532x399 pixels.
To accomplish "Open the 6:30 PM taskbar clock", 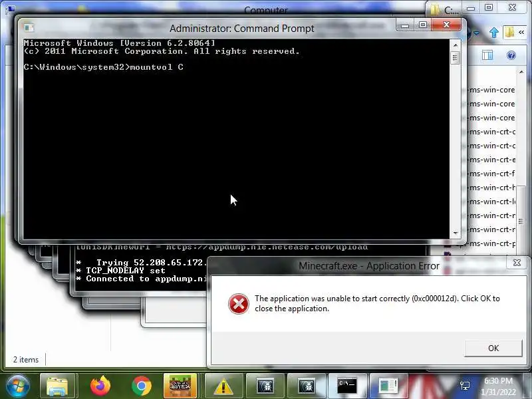I will click(x=498, y=386).
